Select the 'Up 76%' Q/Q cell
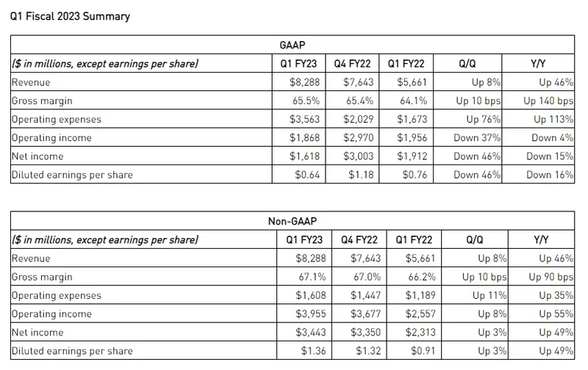The width and height of the screenshot is (588, 370). coord(484,119)
